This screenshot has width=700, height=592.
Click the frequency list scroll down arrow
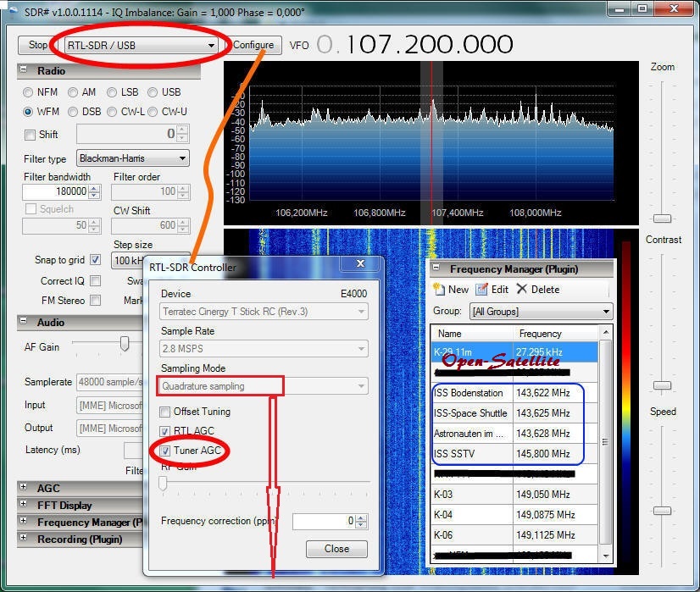(606, 556)
